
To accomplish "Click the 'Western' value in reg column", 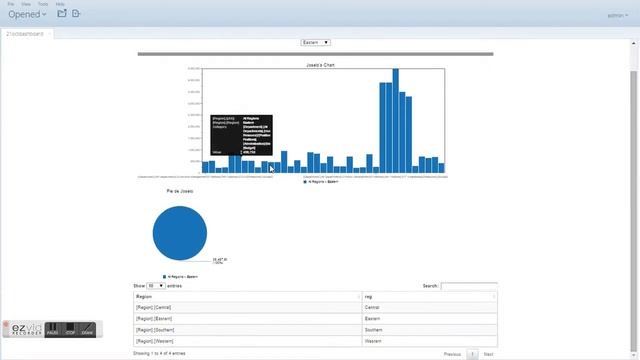I will [x=373, y=341].
